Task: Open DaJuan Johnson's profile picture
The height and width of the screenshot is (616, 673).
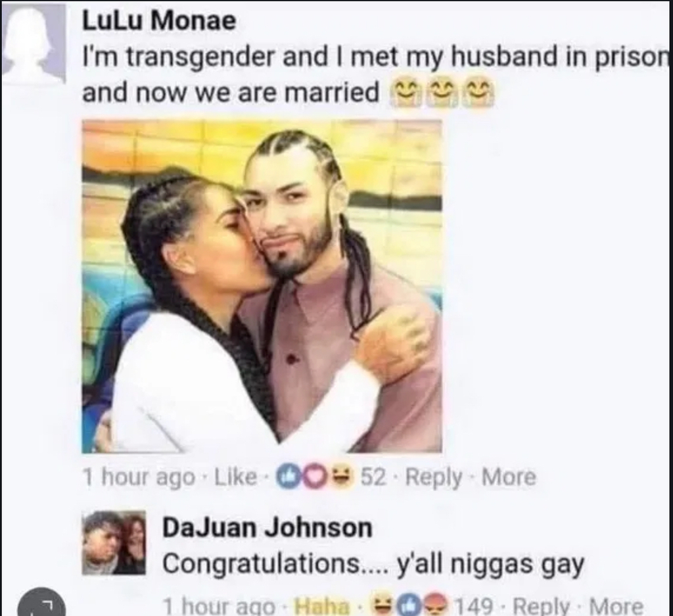Action: [114, 542]
